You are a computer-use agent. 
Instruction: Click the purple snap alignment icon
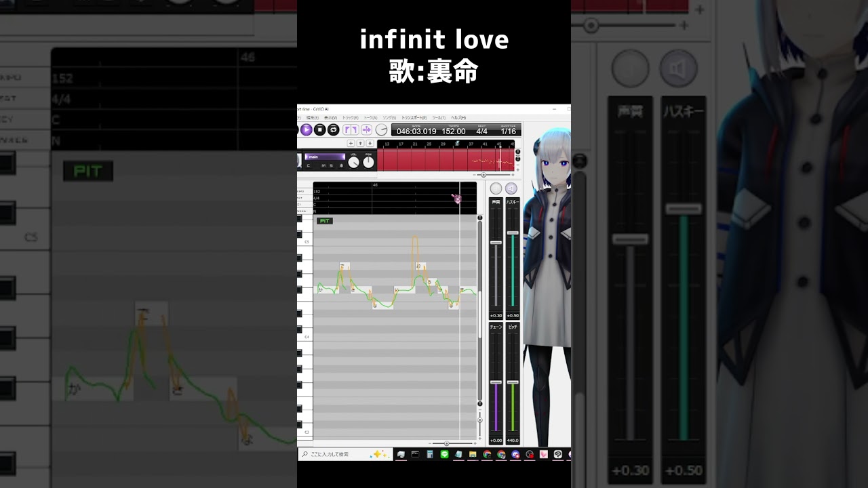click(366, 129)
